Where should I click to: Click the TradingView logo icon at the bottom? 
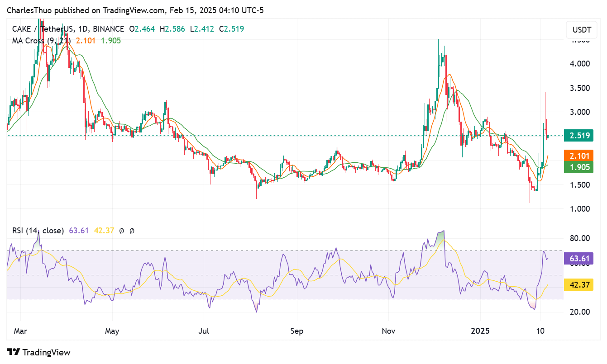[x=13, y=352]
